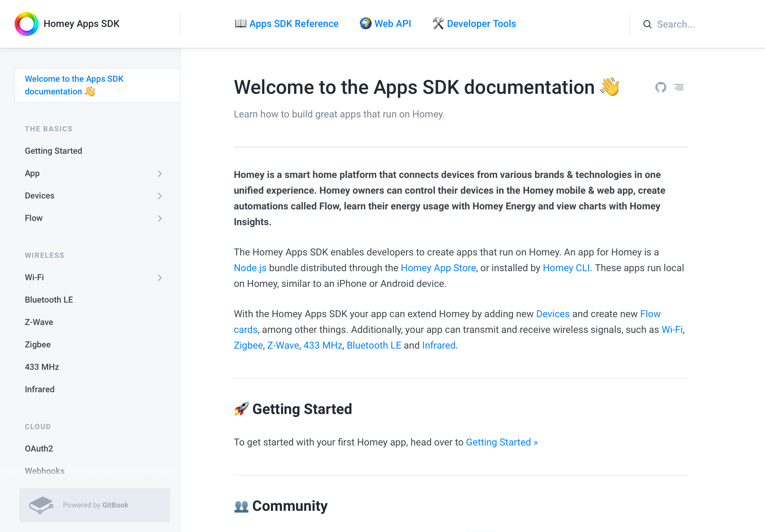
Task: Click the main Welcome page heading
Action: click(x=427, y=87)
